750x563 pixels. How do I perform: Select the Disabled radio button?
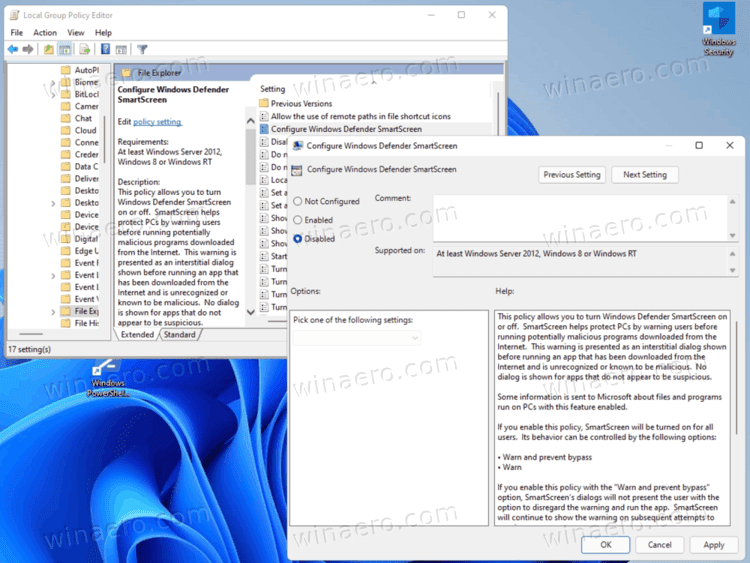298,239
